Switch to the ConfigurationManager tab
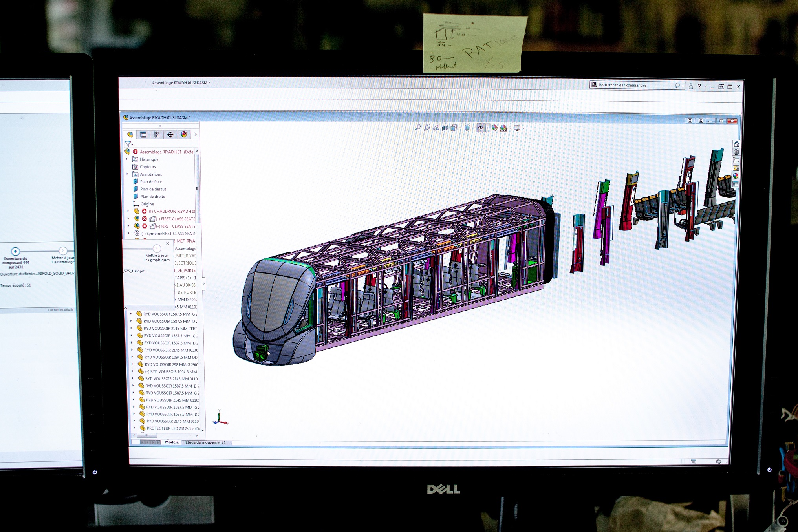 click(157, 134)
